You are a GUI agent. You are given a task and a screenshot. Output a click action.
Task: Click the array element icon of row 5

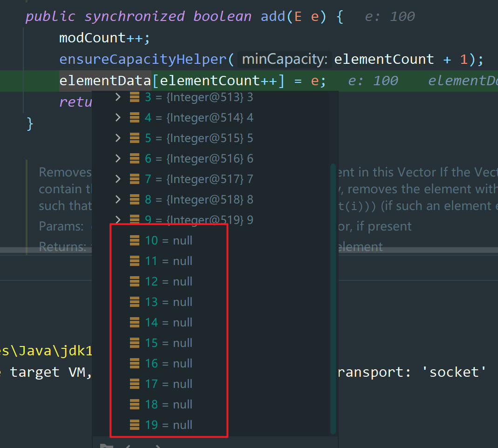click(x=135, y=138)
